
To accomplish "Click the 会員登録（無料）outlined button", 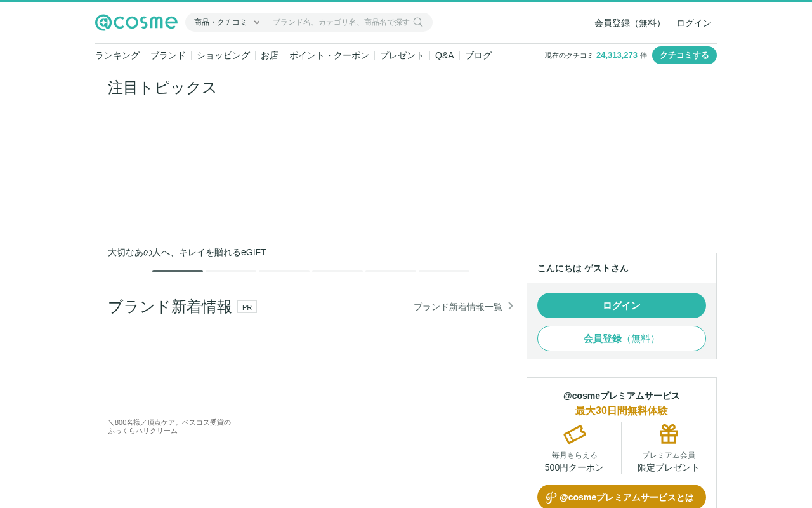I will 622,338.
